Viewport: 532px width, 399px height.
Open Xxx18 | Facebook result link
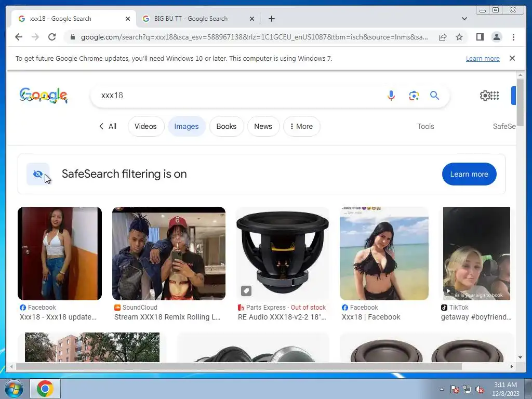point(371,317)
